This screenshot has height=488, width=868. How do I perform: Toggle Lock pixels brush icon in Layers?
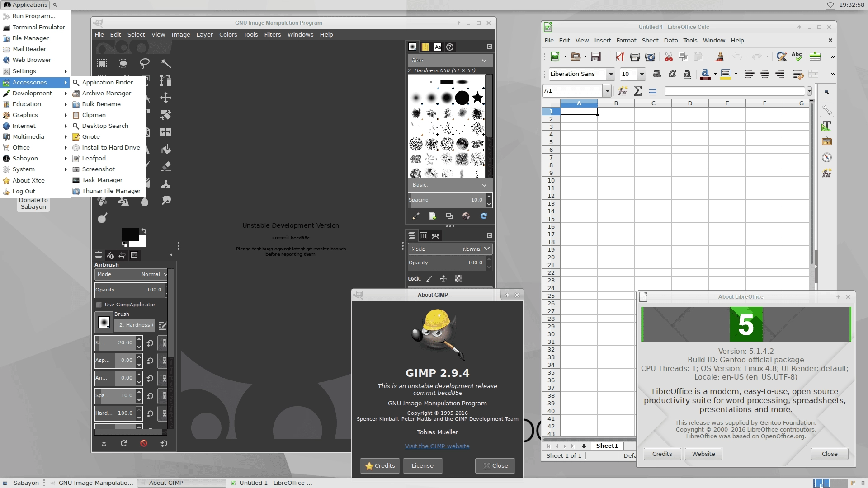[429, 279]
